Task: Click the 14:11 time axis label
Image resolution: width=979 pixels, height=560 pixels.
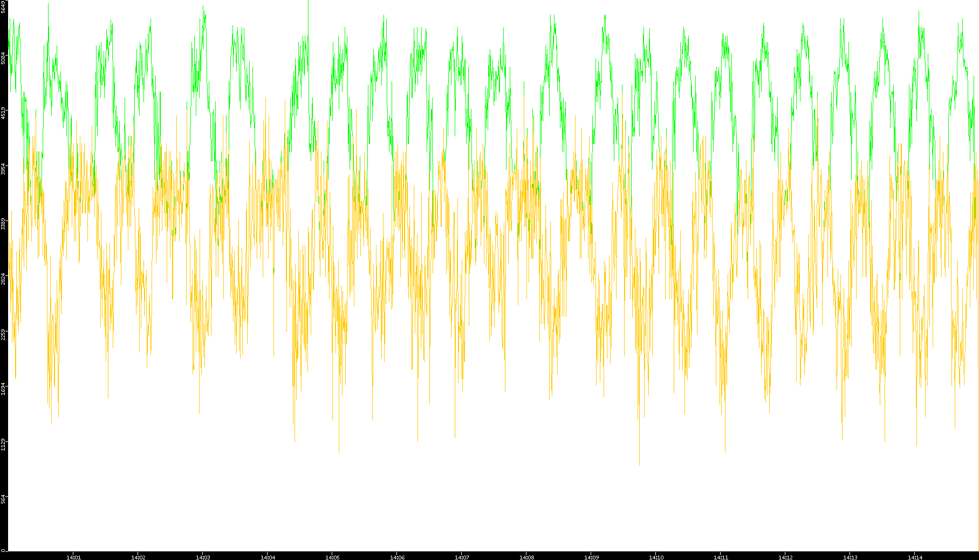Action: pos(721,557)
